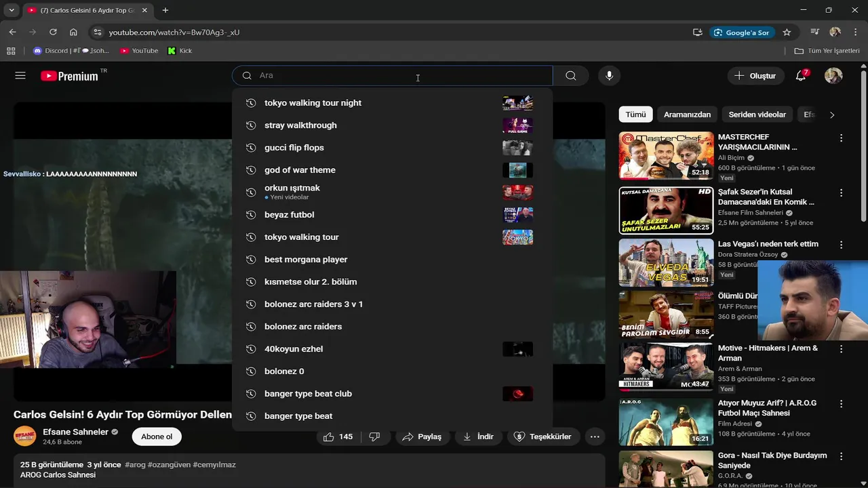This screenshot has height=488, width=868.
Task: Open the YouTube bookmark in bookmarks bar
Action: point(139,51)
